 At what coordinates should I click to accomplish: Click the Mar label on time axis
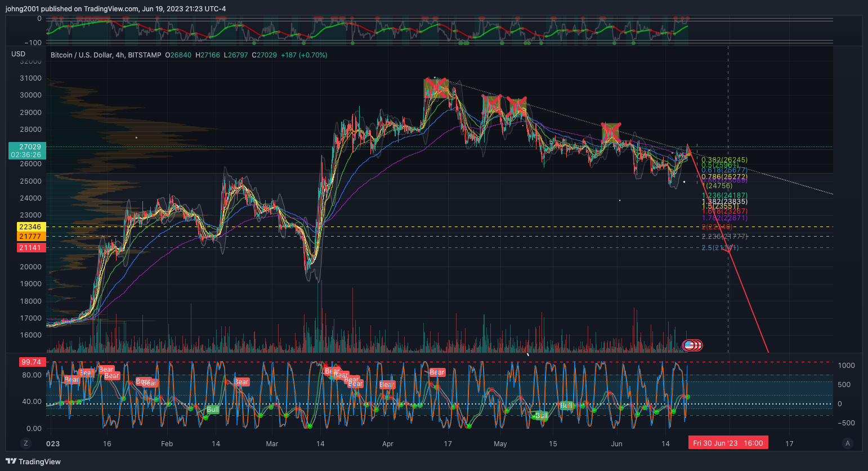click(x=272, y=444)
